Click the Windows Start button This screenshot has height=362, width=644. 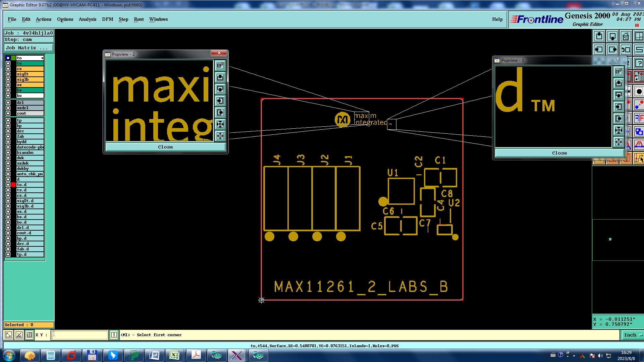pyautogui.click(x=9, y=355)
